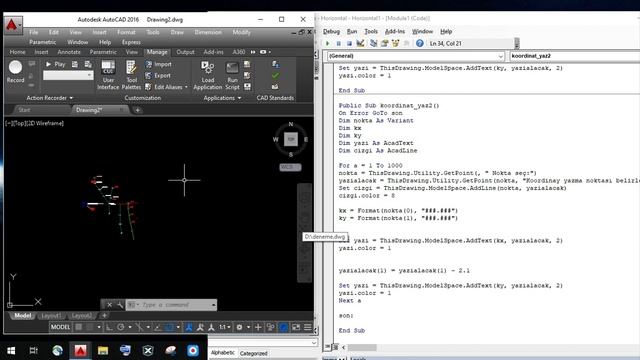Add a new layout with plus
This screenshot has width=640, height=360.
[x=104, y=316]
